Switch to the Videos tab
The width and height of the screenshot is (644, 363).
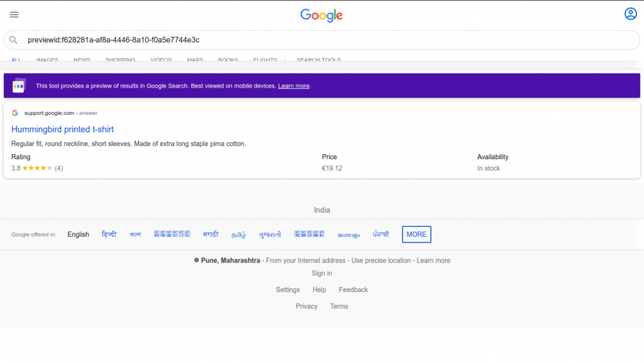(161, 59)
